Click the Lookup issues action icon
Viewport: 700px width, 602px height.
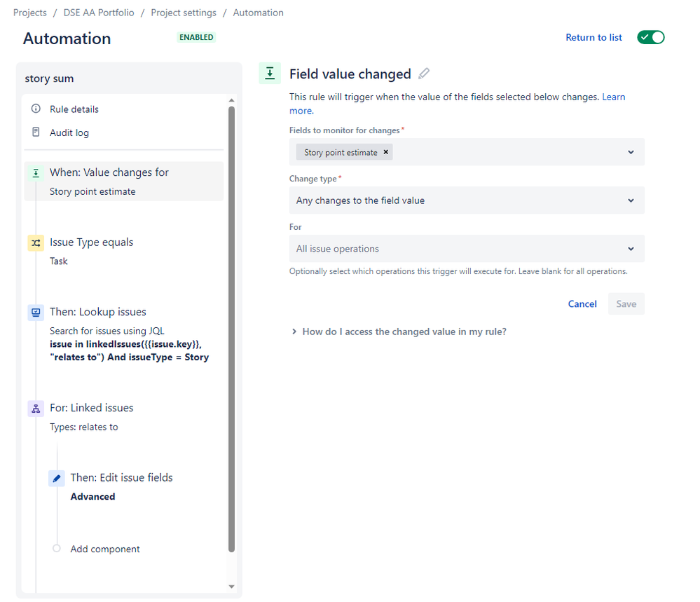tap(36, 313)
